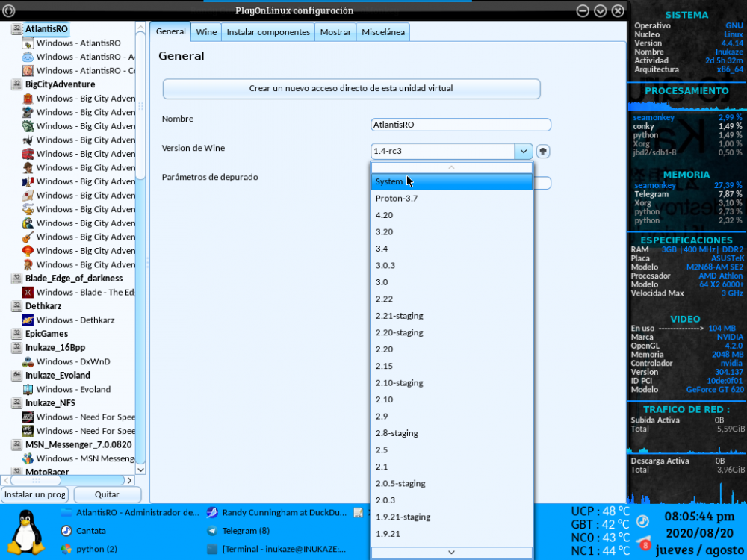Pick 2.21-staging in the Wine version list

(x=399, y=316)
